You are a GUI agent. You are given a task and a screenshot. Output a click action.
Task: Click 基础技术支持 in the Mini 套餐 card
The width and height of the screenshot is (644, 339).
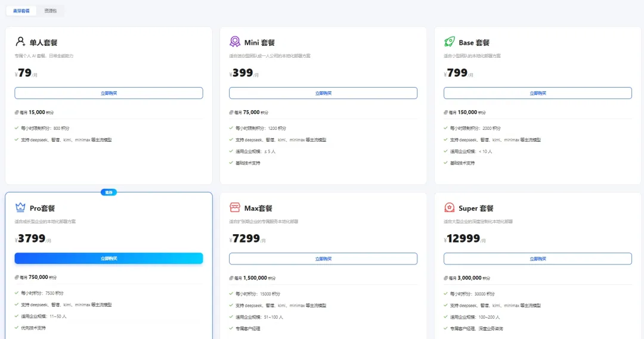pos(247,163)
